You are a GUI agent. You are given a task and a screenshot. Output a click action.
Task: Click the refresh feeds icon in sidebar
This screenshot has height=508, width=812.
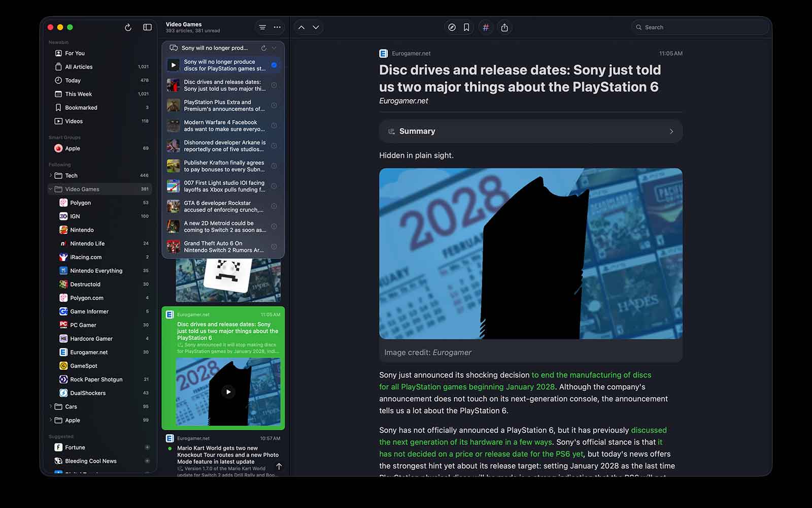click(128, 27)
